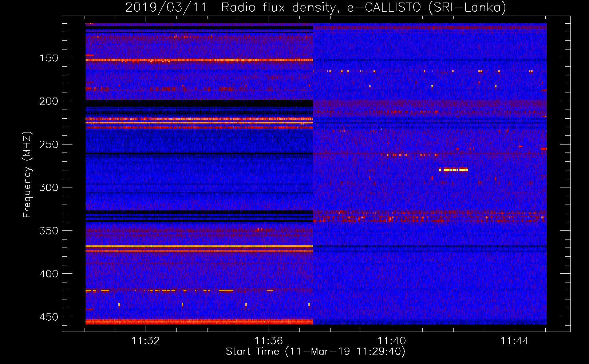Screen dimensions: 589x364
Task: Click the 450 frequency tick label
Action: (x=49, y=317)
